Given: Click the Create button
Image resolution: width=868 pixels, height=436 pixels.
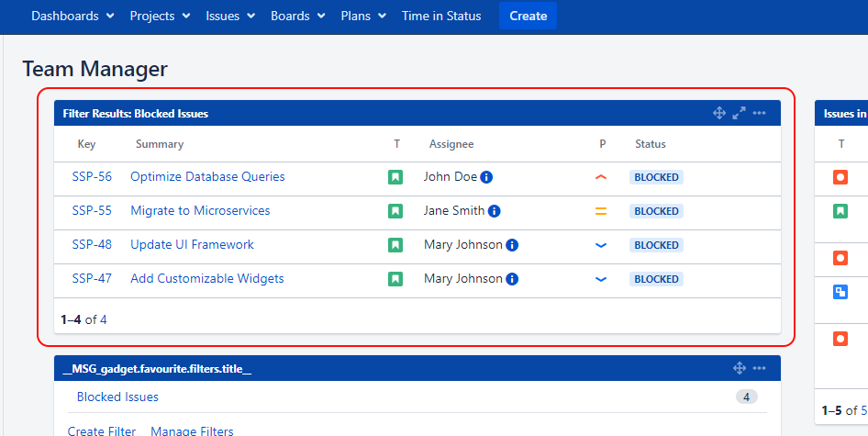Looking at the screenshot, I should 529,17.
